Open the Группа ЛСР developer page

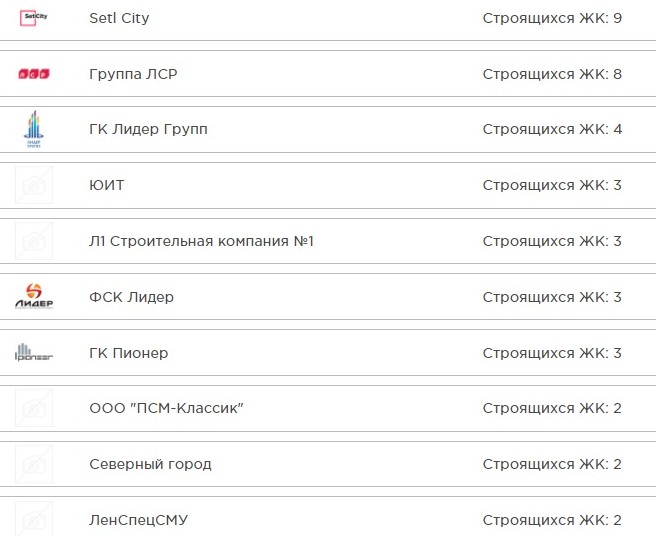pos(133,74)
